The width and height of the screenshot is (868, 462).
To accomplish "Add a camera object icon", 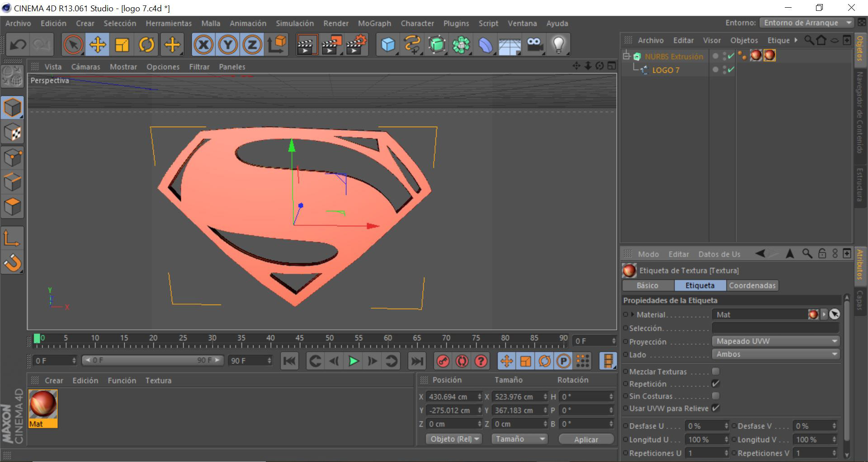I will coord(534,44).
